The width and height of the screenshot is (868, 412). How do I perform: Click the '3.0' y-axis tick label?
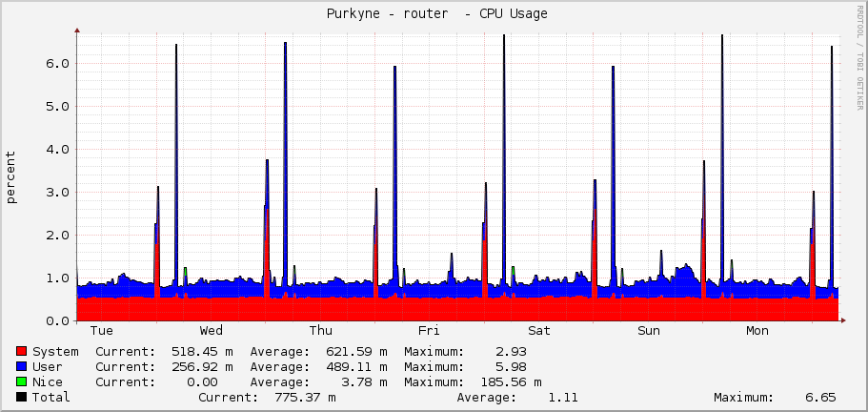tap(57, 192)
